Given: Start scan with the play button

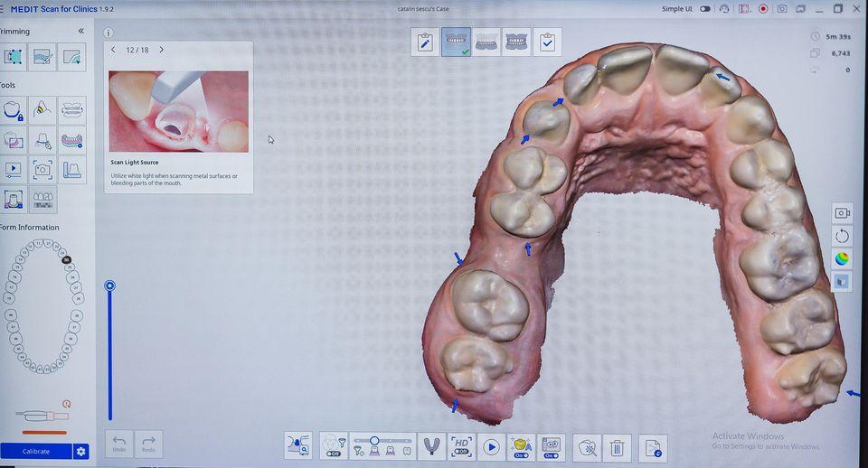Looking at the screenshot, I should (x=491, y=446).
